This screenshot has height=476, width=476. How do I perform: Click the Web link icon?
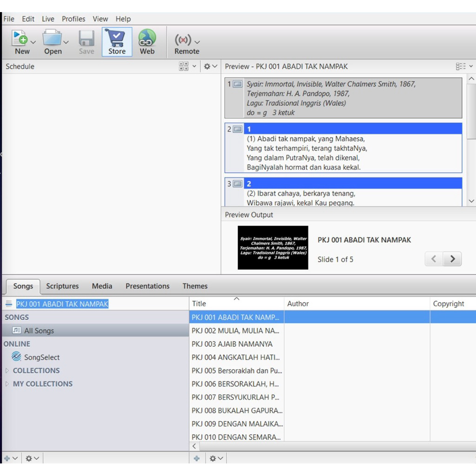click(x=147, y=38)
